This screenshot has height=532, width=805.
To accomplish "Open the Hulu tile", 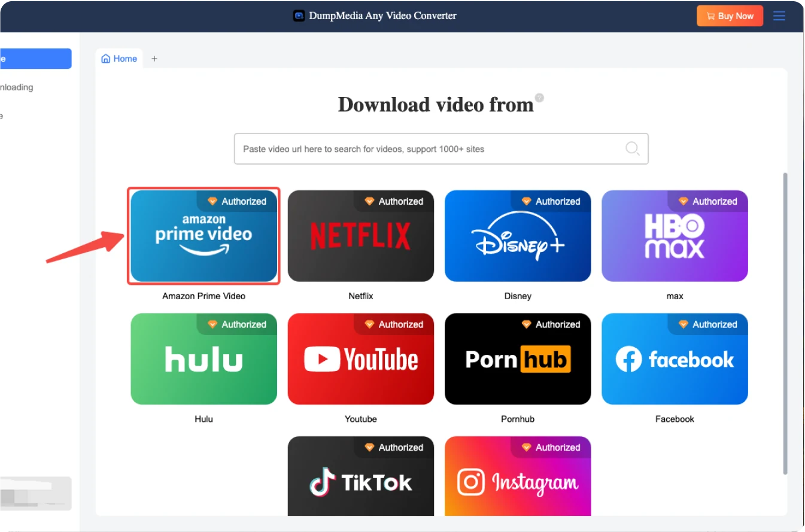I will [204, 359].
